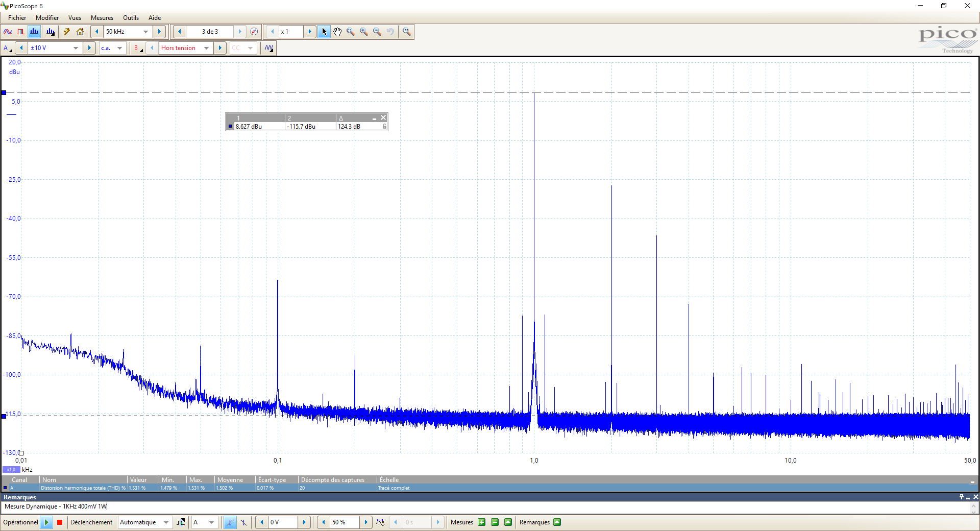Increase the 50 % pre-trigger value

coord(366,522)
